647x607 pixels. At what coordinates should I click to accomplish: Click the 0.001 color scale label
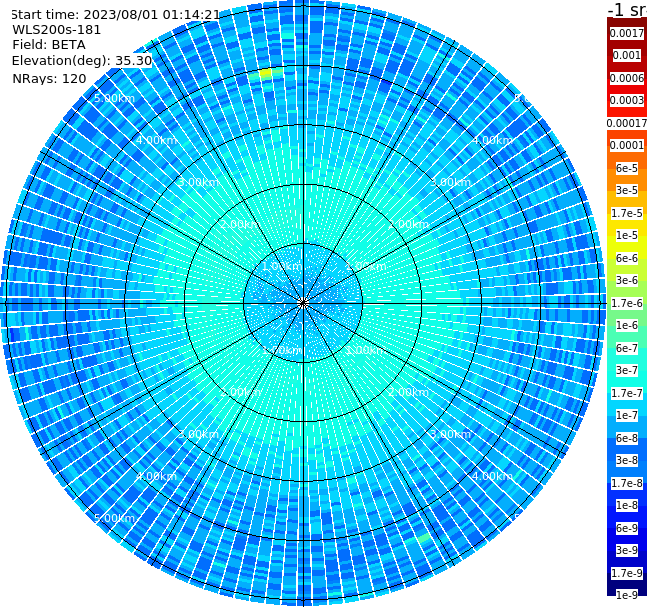point(627,55)
